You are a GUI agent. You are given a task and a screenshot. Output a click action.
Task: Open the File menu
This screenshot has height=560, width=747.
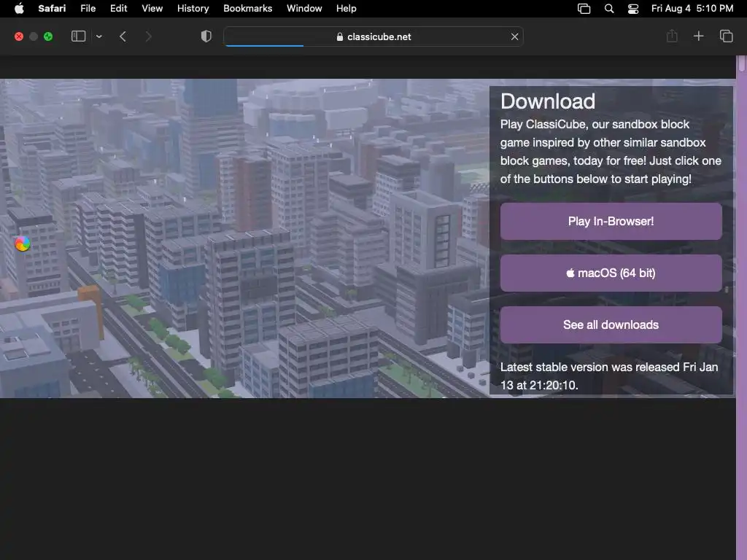pyautogui.click(x=88, y=9)
